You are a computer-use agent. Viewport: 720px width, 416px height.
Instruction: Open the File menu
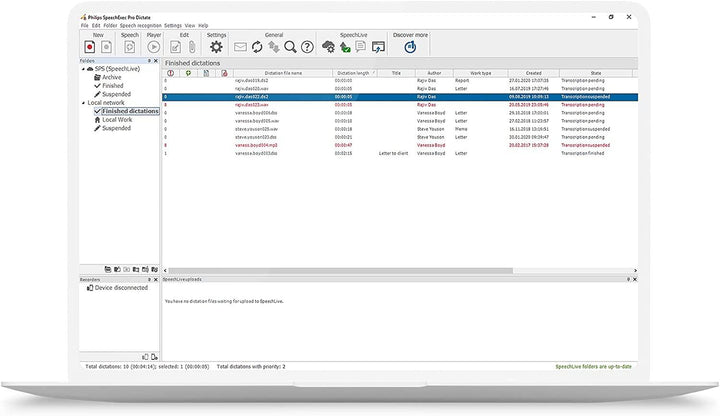[x=84, y=26]
